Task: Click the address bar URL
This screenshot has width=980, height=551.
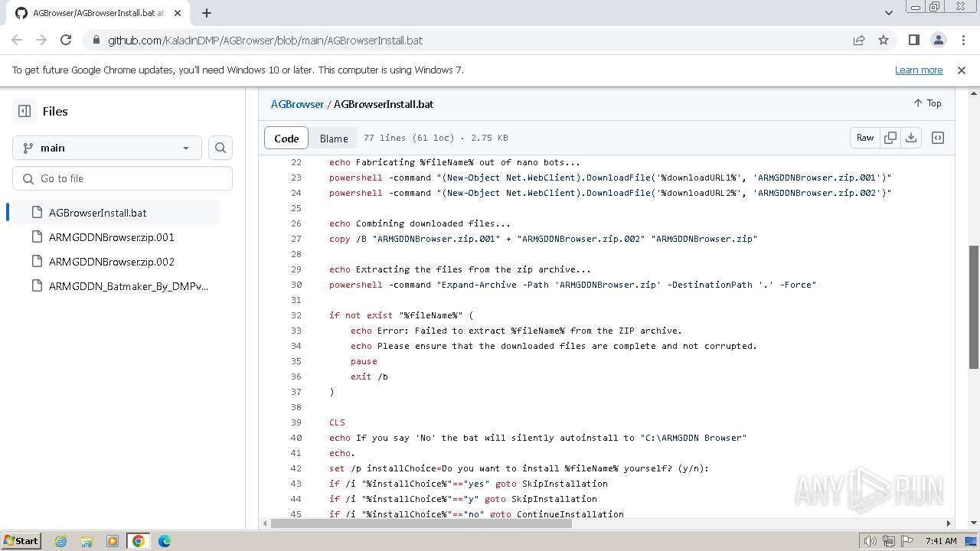Action: [265, 40]
